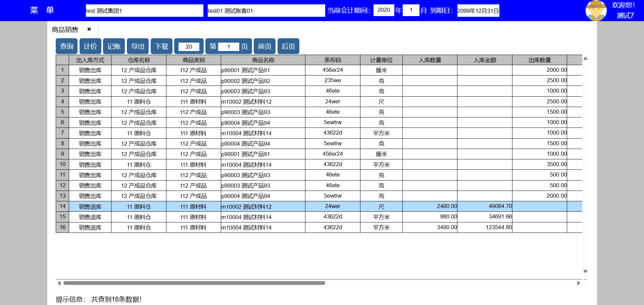This screenshot has width=644, height=305.
Task: Switch to the 商品销售 tab
Action: 65,30
